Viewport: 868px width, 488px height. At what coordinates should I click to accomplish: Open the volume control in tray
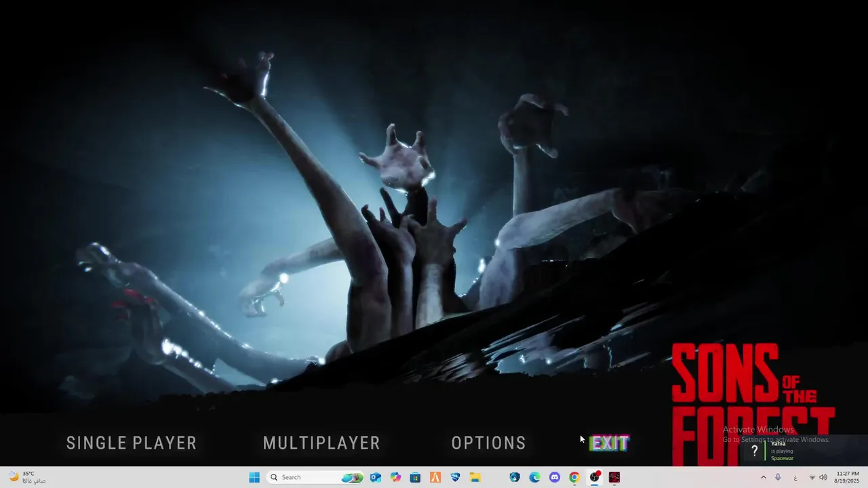[x=823, y=477]
